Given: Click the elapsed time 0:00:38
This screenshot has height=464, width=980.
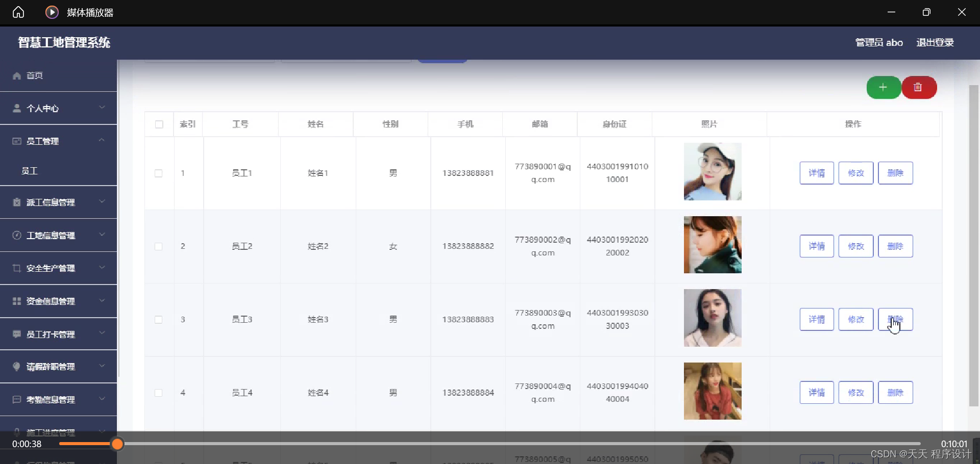Looking at the screenshot, I should click(x=27, y=444).
